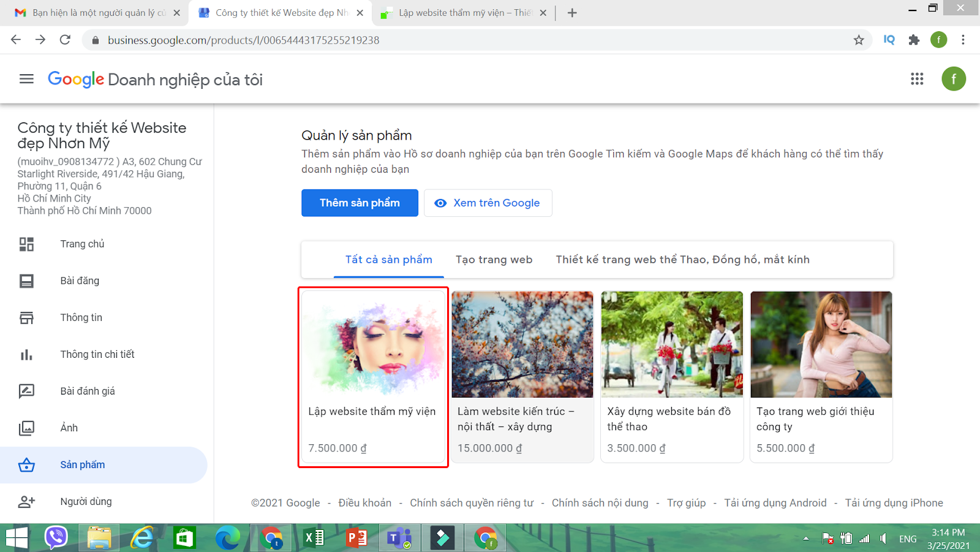
Task: Open the Chính sách nội dung link
Action: pyautogui.click(x=600, y=503)
